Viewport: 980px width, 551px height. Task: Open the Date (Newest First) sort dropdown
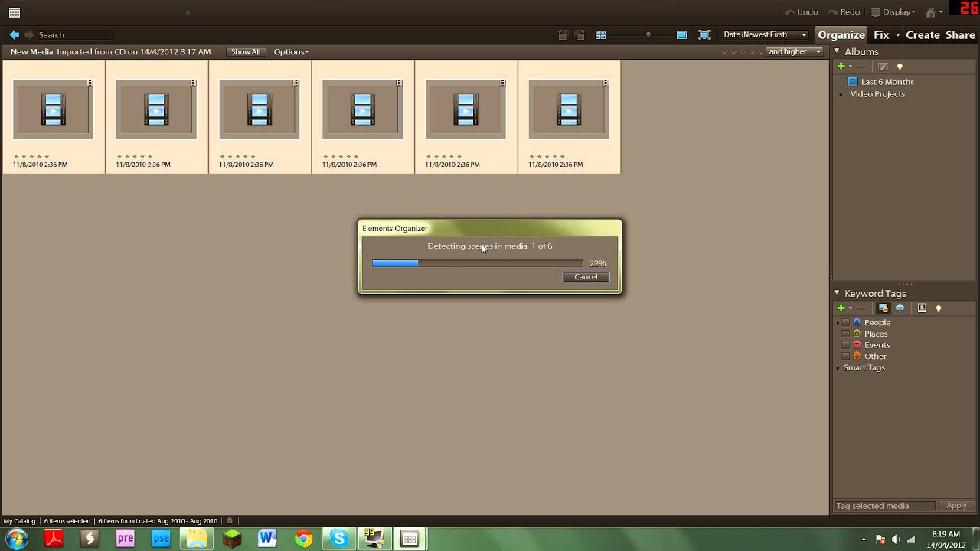coord(765,34)
